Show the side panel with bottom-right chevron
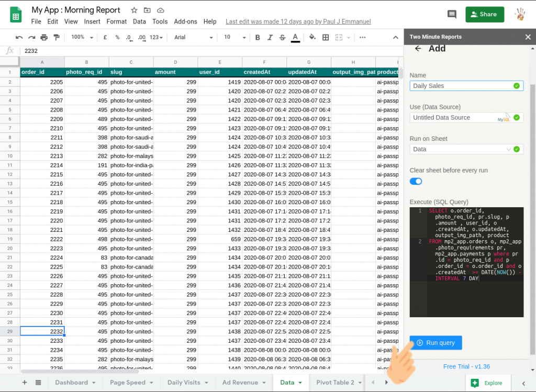The width and height of the screenshot is (536, 392). (x=523, y=383)
